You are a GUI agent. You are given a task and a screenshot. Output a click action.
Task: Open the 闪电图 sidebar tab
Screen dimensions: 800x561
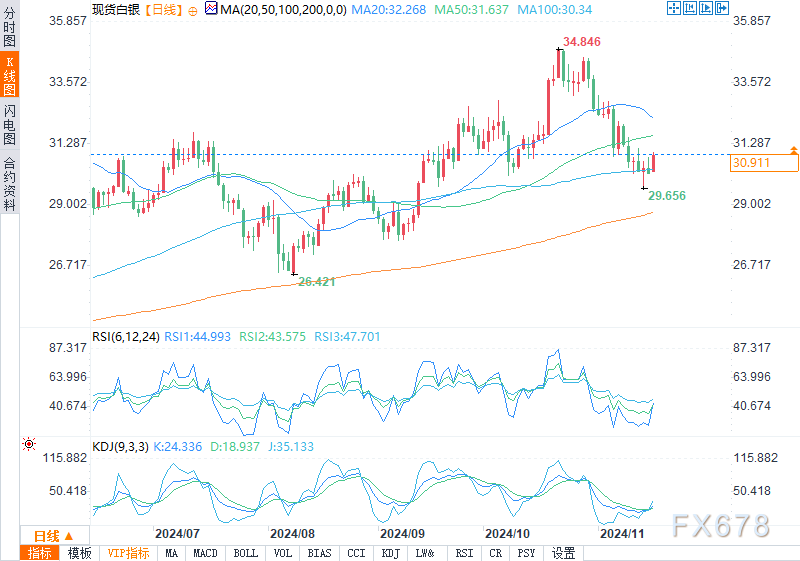pos(9,124)
